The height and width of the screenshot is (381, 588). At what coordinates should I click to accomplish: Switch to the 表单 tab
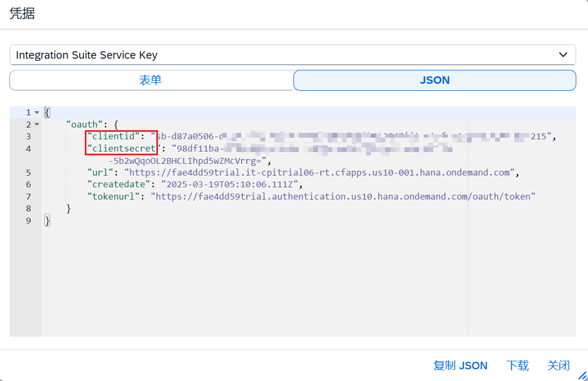tap(150, 80)
